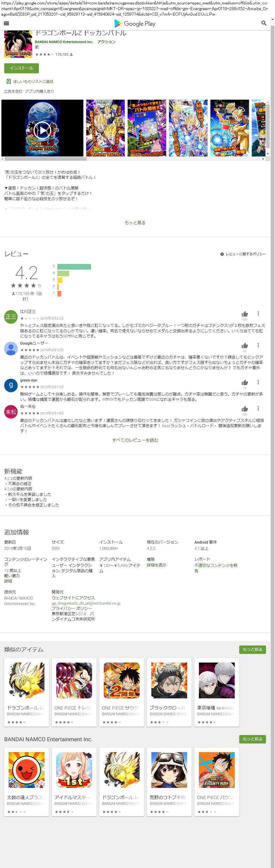Like 江川正三's review with thumbs up

(245, 314)
